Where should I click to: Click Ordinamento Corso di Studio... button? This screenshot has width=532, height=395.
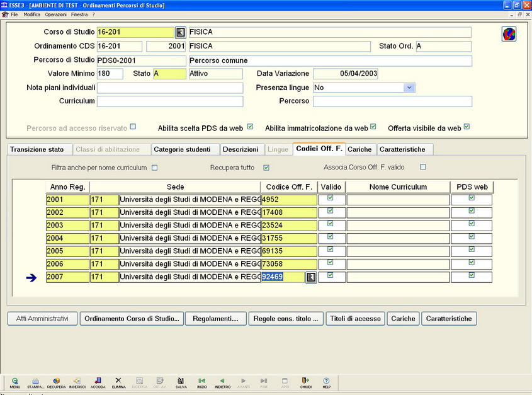(x=132, y=319)
